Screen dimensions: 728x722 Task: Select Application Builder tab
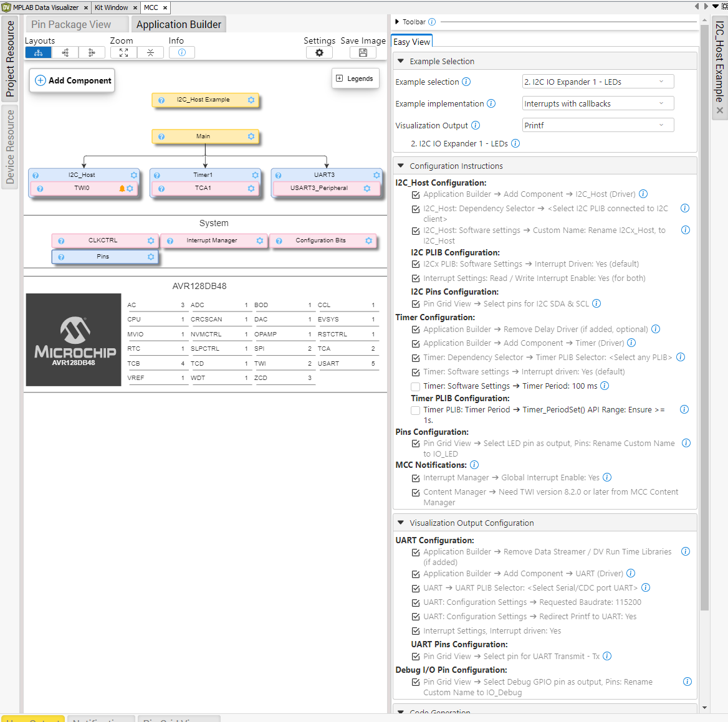pos(179,24)
